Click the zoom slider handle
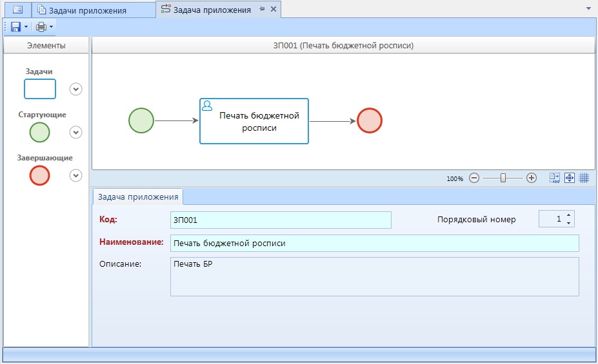The image size is (598, 364). tap(503, 178)
